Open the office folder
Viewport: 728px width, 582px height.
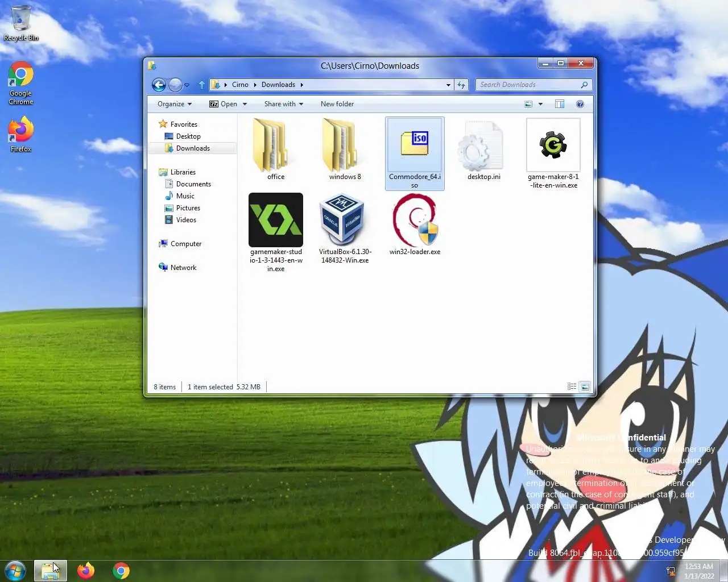tap(276, 149)
